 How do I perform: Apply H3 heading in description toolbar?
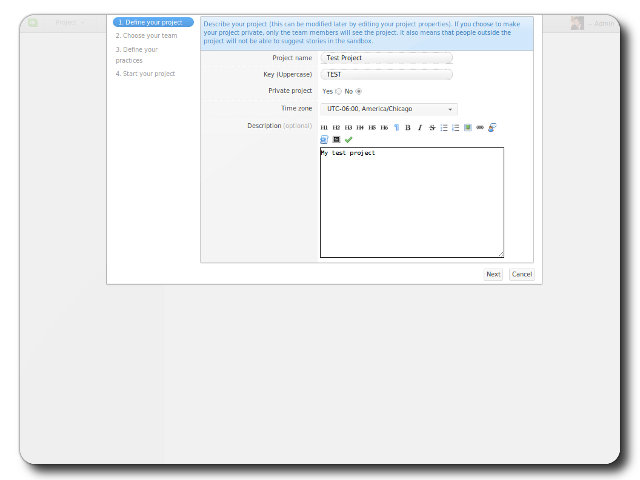[348, 128]
